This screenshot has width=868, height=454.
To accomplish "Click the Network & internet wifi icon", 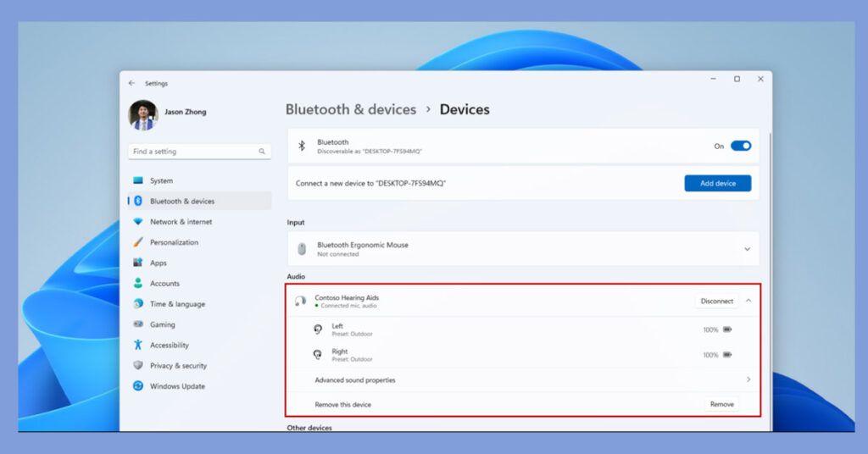I will pyautogui.click(x=138, y=221).
